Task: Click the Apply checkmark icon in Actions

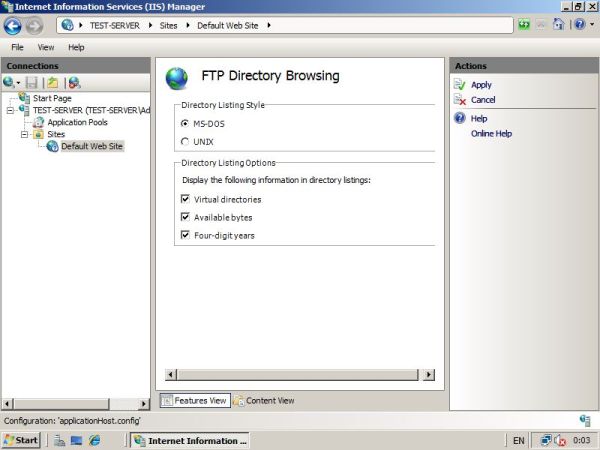Action: point(459,85)
